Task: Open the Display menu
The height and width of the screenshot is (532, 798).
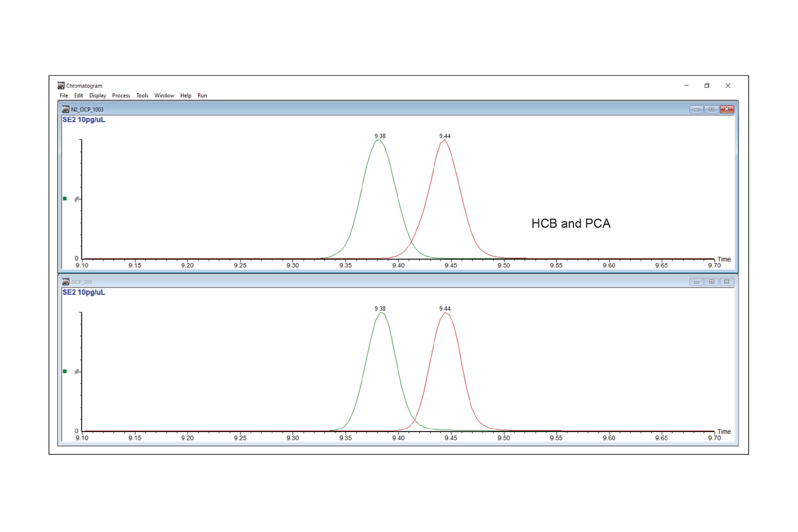Action: point(97,95)
